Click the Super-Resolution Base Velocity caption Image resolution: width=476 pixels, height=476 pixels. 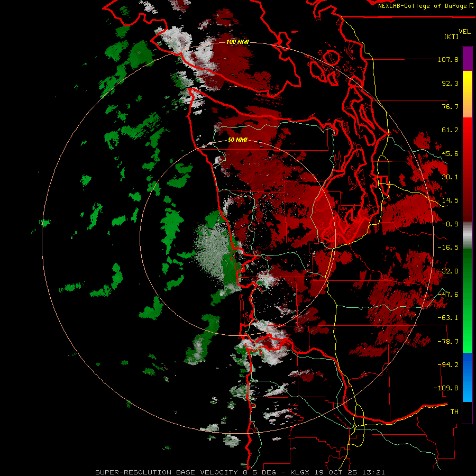pos(240,472)
